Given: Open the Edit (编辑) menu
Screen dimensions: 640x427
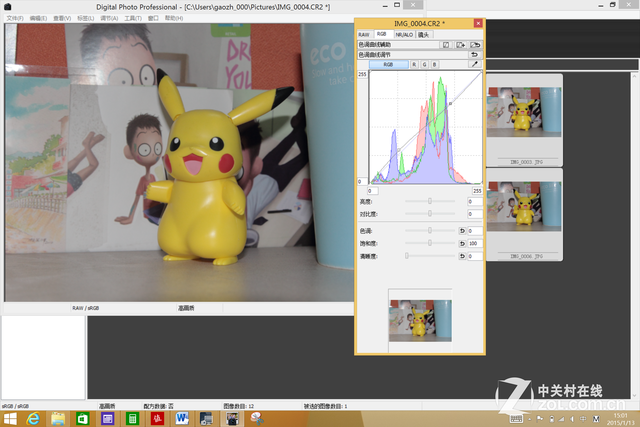Looking at the screenshot, I should point(38,18).
